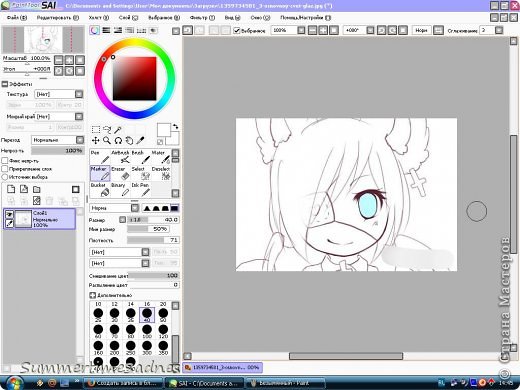The height and width of the screenshot is (390, 520).
Task: Open the Сглаживание stabilizer dropdown
Action: 499,30
